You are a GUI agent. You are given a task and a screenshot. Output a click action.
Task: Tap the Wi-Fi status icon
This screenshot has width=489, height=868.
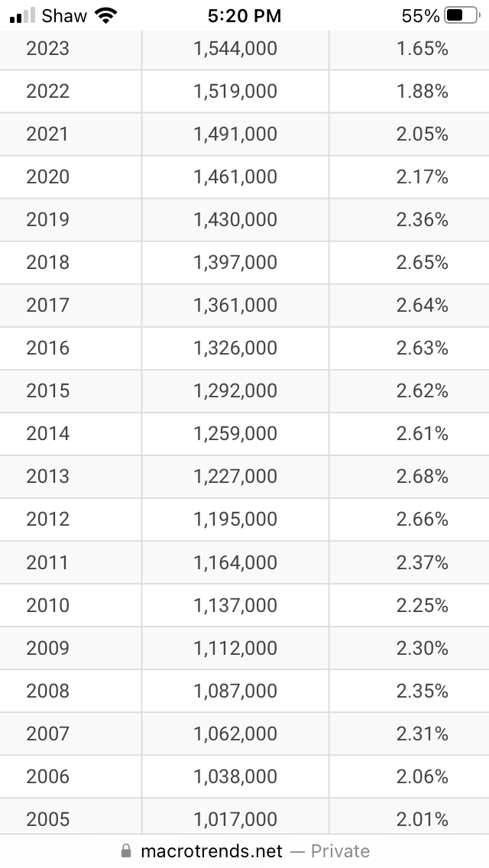[107, 15]
